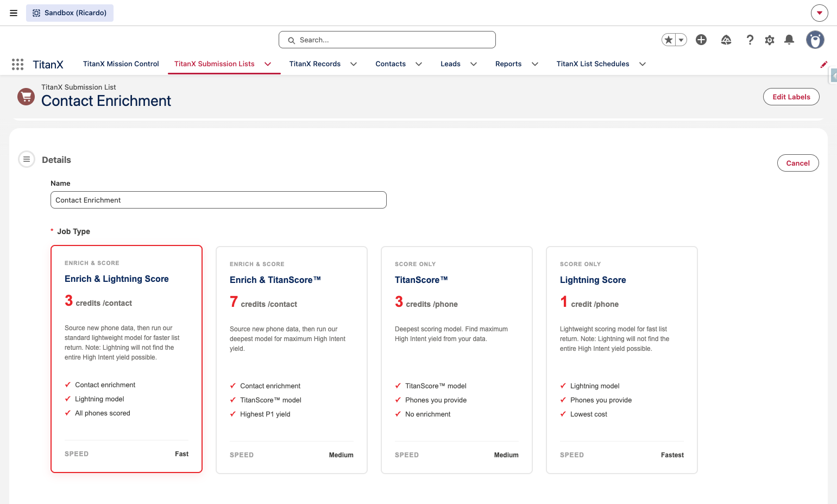The image size is (837, 504).
Task: Expand the Reports tab chevron
Action: point(535,64)
